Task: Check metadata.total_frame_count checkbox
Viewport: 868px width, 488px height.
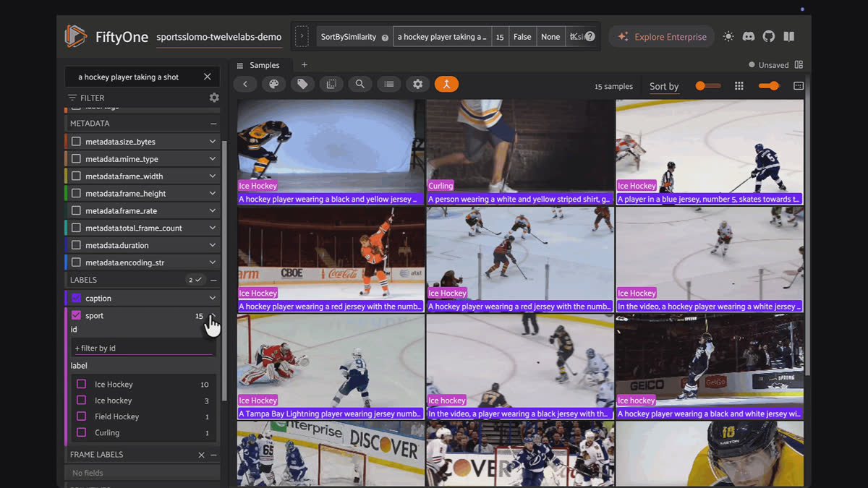Action: coord(76,228)
